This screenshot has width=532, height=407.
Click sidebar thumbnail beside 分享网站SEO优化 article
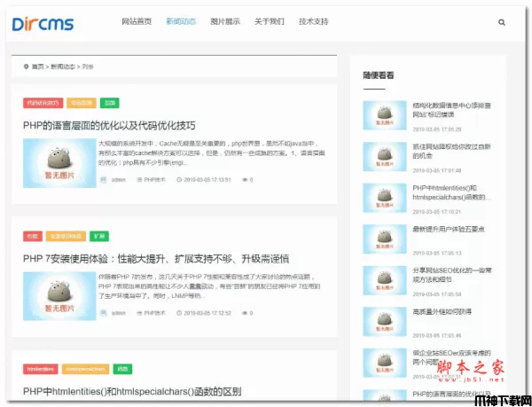tap(385, 280)
